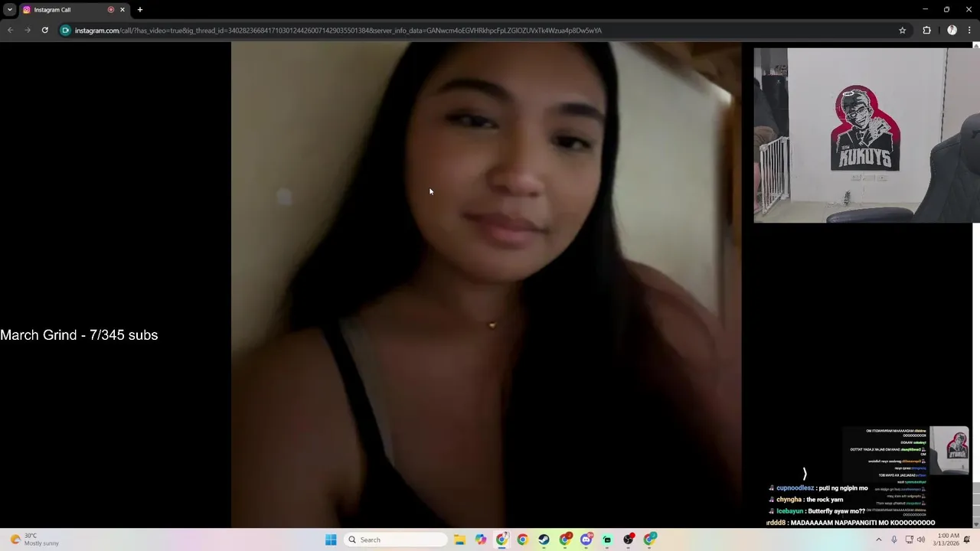Viewport: 980px width, 551px height.
Task: Close the Instagram Call tab
Action: (122, 10)
